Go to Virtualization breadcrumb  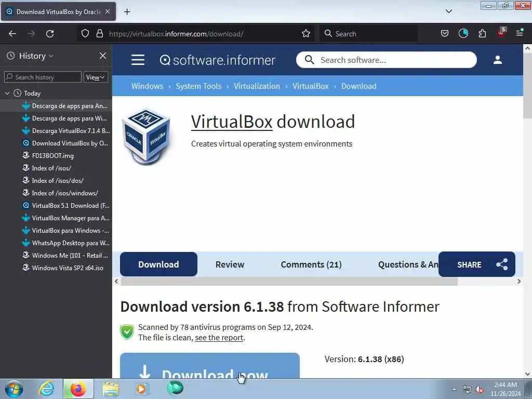[x=257, y=86]
